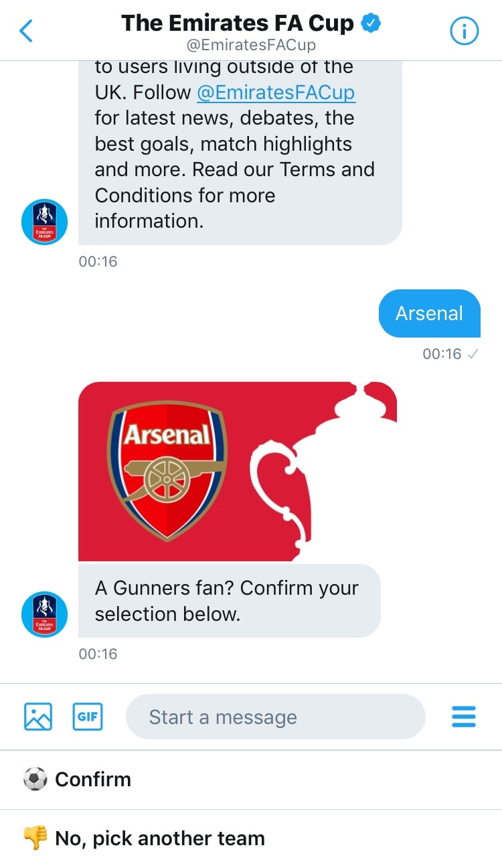Tap the back arrow to exit conversation
The image size is (502, 868).
(x=25, y=30)
